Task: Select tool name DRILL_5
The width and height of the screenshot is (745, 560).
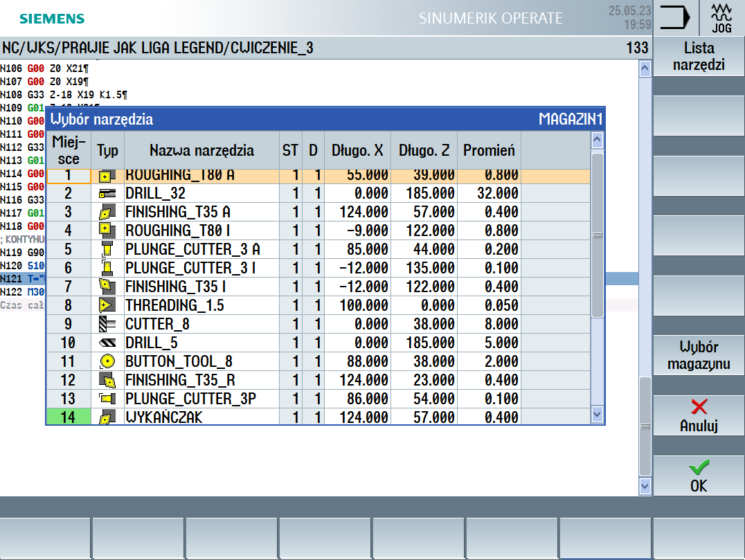Action: pyautogui.click(x=152, y=343)
